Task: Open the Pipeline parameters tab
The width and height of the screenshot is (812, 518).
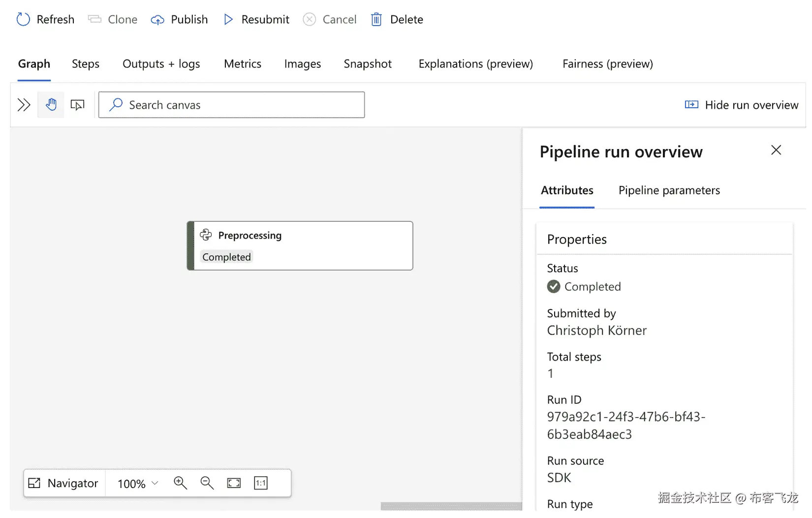Action: click(x=669, y=190)
